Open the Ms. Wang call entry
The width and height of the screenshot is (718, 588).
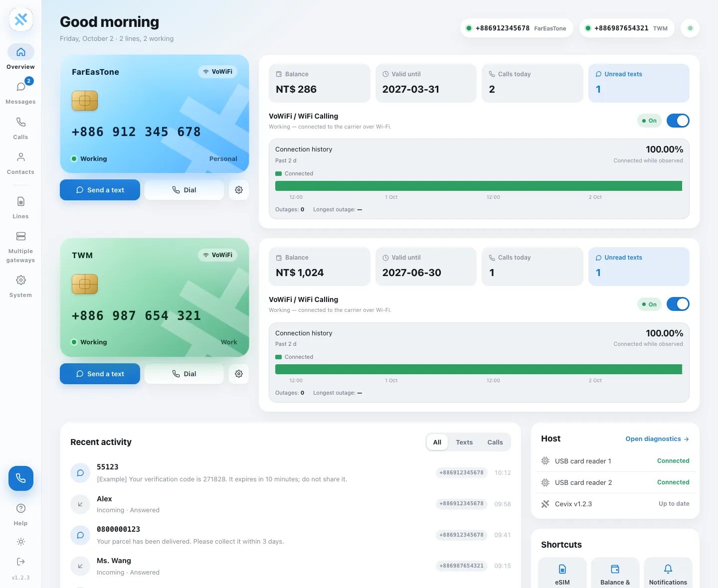(x=291, y=566)
